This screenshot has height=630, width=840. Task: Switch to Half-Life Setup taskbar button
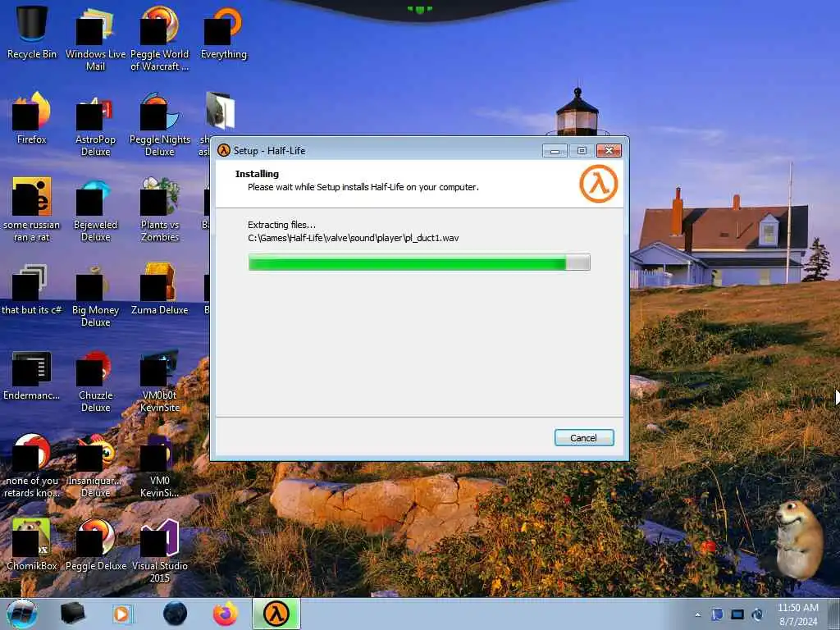point(276,614)
